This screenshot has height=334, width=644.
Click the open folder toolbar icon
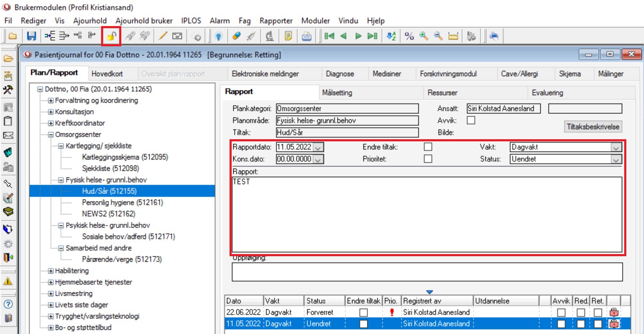pos(13,36)
